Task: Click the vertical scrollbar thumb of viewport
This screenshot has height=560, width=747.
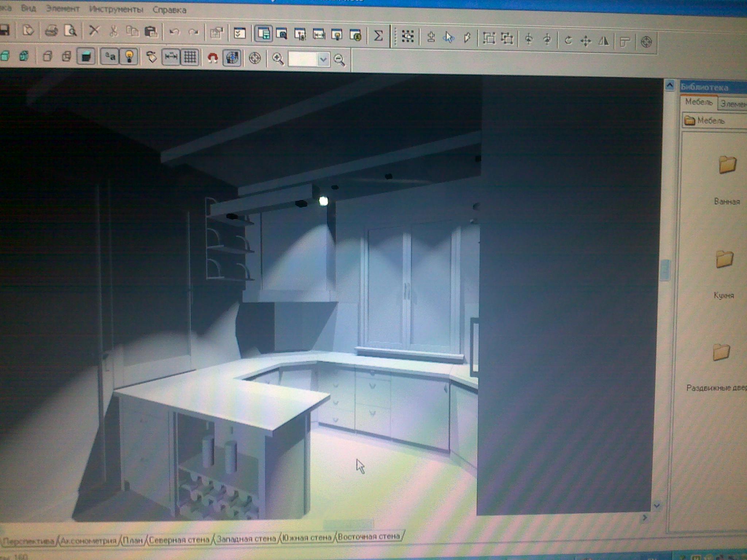Action: (666, 270)
